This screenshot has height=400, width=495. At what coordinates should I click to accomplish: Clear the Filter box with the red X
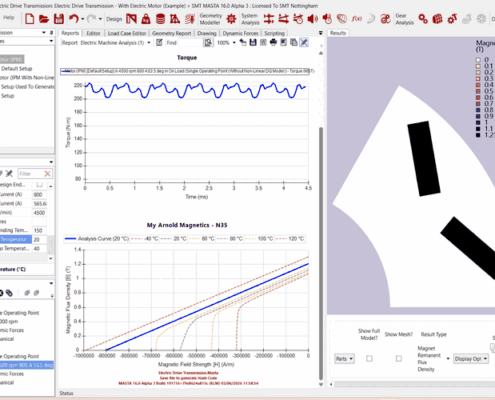(x=47, y=174)
